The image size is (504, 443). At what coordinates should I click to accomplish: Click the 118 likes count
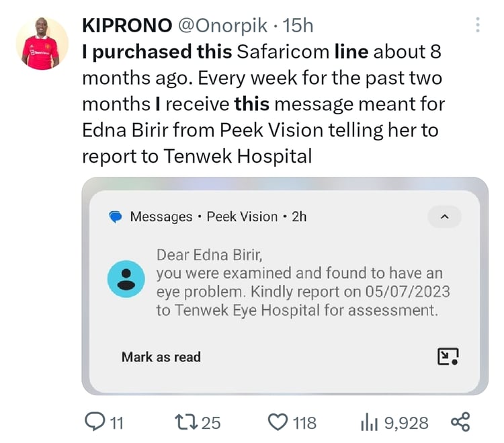tap(304, 423)
